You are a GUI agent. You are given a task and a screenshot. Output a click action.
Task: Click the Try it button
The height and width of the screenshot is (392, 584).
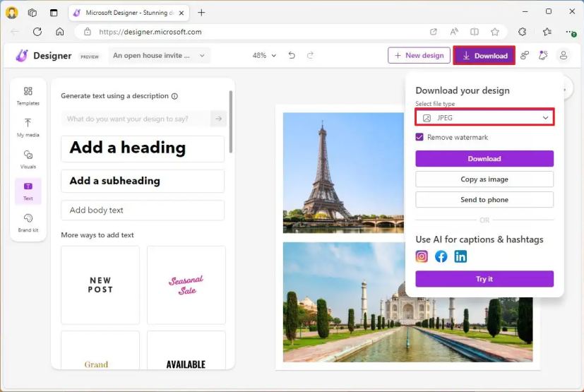tap(484, 279)
